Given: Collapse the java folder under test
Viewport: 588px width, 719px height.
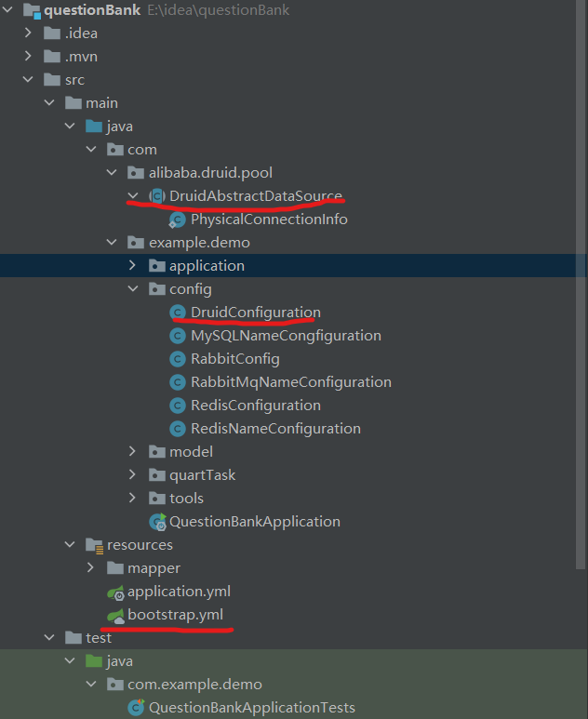Looking at the screenshot, I should (x=70, y=660).
